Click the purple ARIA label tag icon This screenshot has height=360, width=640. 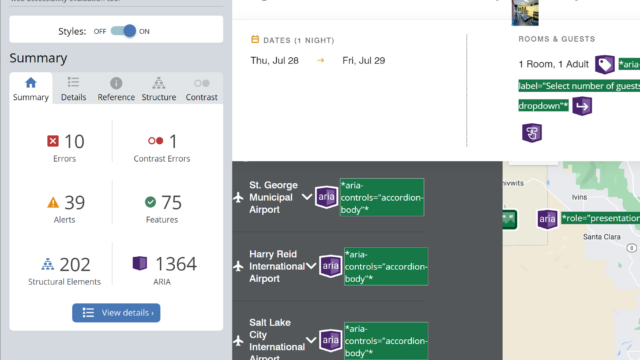coord(604,64)
